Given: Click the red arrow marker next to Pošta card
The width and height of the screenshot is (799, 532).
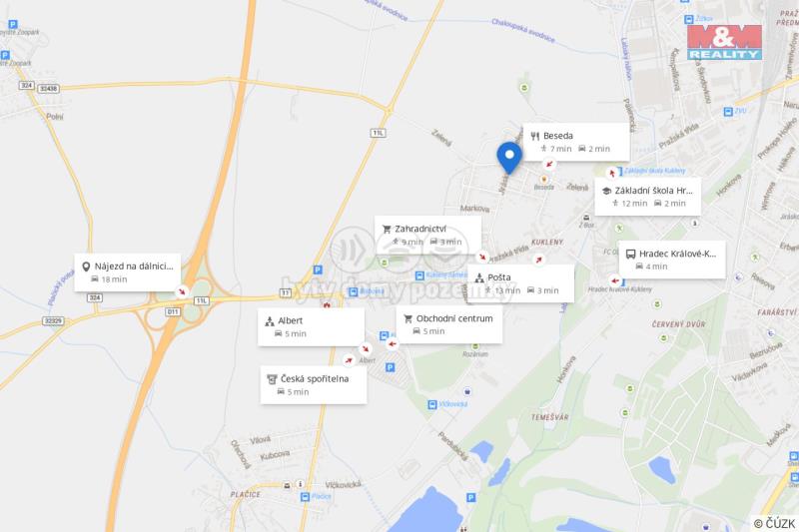Looking at the screenshot, I should [538, 260].
